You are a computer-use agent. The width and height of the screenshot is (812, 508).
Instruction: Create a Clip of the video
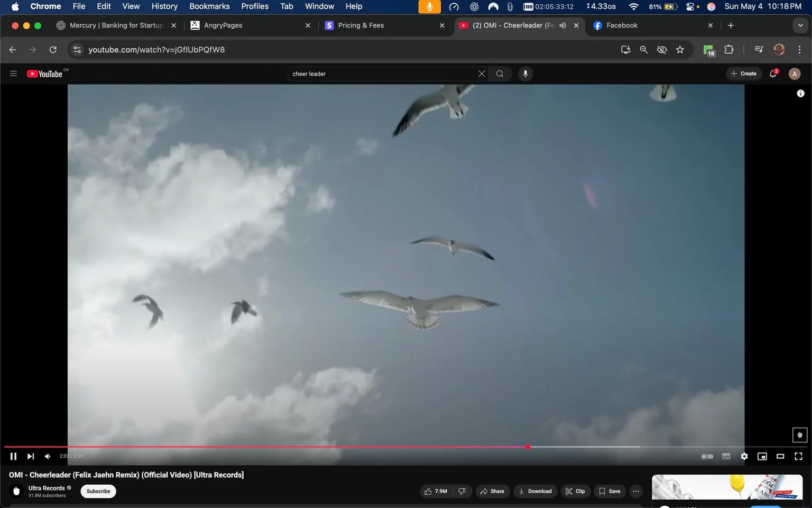click(x=575, y=491)
